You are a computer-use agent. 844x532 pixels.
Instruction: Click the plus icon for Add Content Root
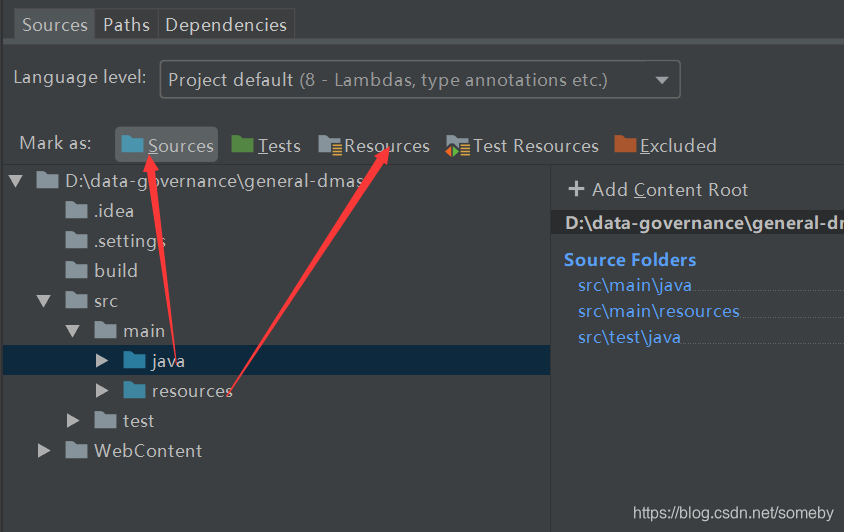click(x=576, y=188)
